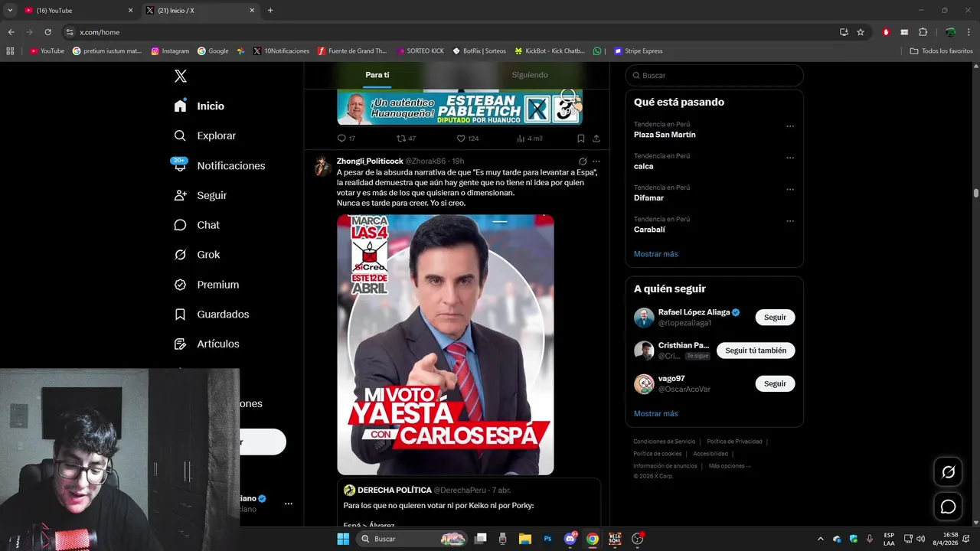Open the Esteban Pabletich banner image
This screenshot has width=980, height=551.
pos(460,107)
